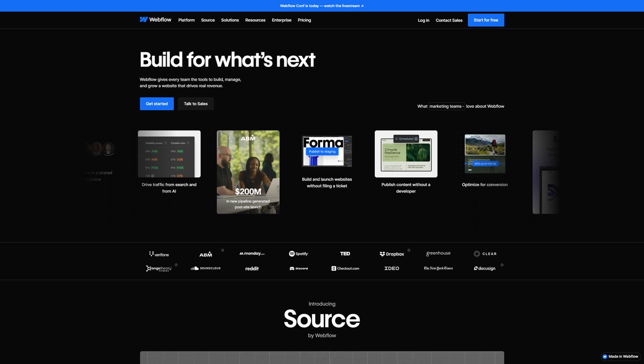
Task: Open the Resources menu
Action: (x=255, y=20)
